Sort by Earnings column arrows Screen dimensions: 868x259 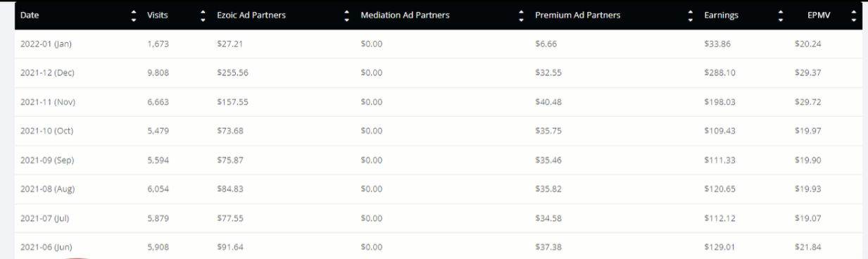coord(781,15)
